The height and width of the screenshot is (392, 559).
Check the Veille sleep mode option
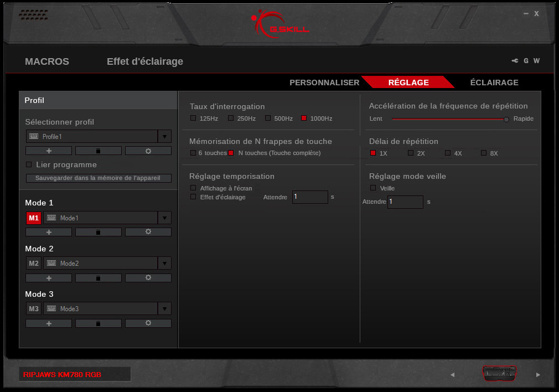point(373,188)
